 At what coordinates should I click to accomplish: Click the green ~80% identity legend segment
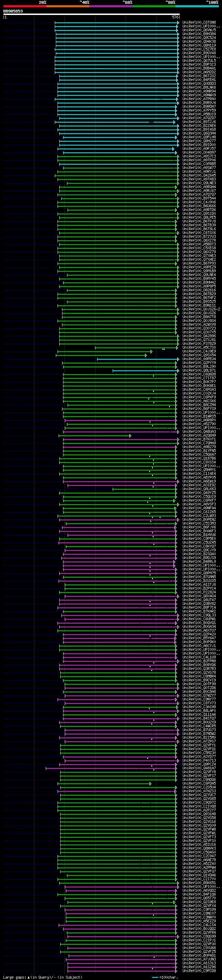pyautogui.click(x=154, y=6)
